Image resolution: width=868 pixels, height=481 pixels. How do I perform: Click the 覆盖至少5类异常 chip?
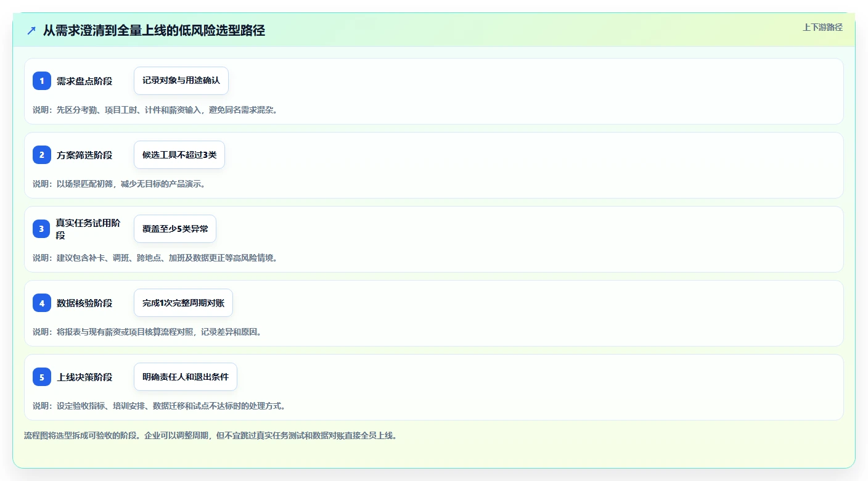click(x=175, y=229)
